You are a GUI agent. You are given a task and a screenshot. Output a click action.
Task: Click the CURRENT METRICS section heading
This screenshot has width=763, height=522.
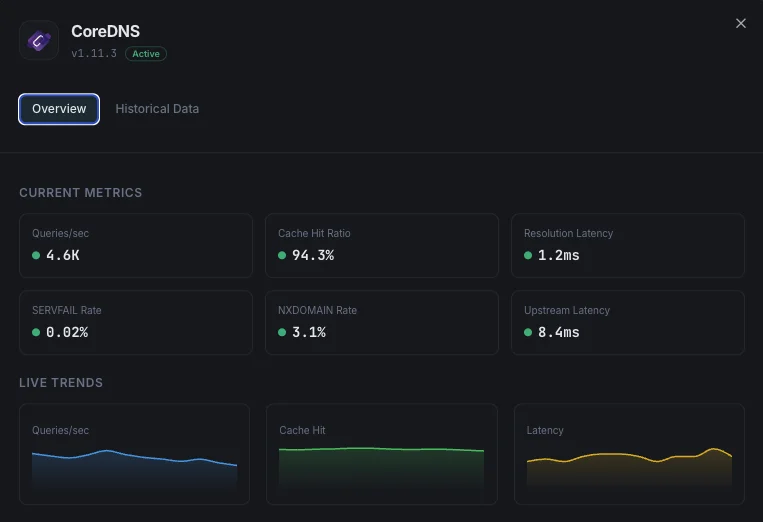click(81, 193)
